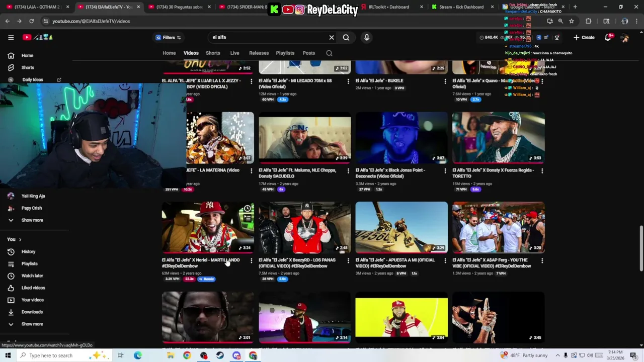
Task: Expand the You section chevron
Action: 20,239
